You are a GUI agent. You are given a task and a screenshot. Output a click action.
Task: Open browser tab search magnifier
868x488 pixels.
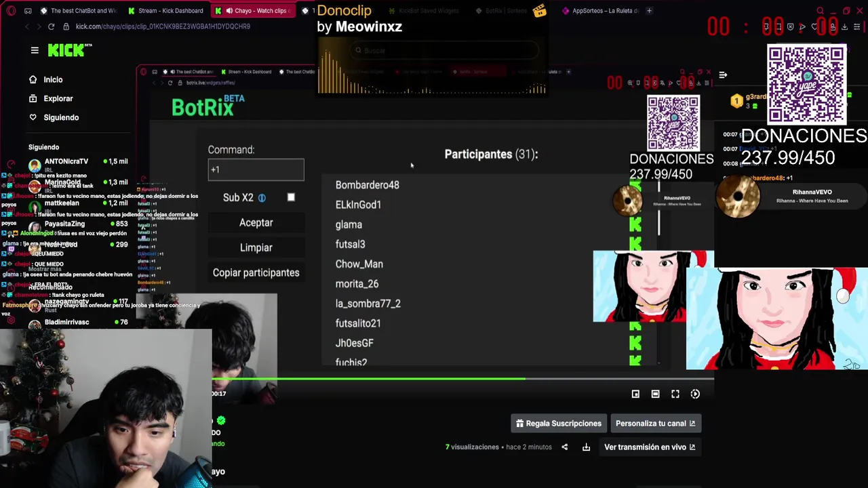coord(820,11)
